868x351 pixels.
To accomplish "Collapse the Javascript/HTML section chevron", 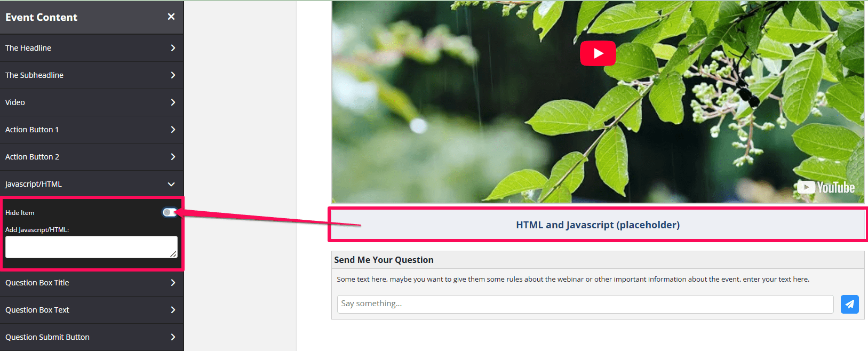I will pos(171,184).
